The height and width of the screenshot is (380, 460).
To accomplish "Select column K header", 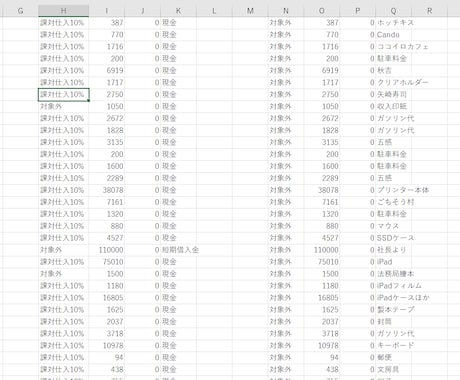I will tap(179, 11).
